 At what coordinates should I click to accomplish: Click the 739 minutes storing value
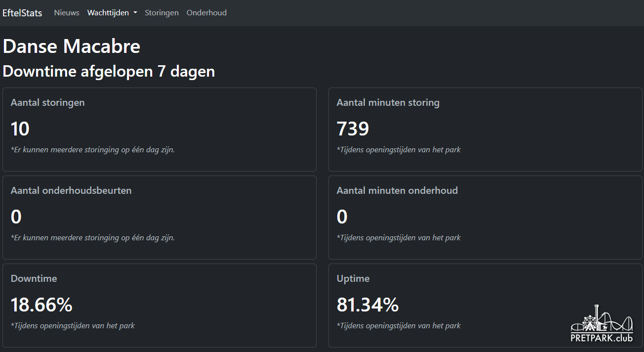click(353, 129)
